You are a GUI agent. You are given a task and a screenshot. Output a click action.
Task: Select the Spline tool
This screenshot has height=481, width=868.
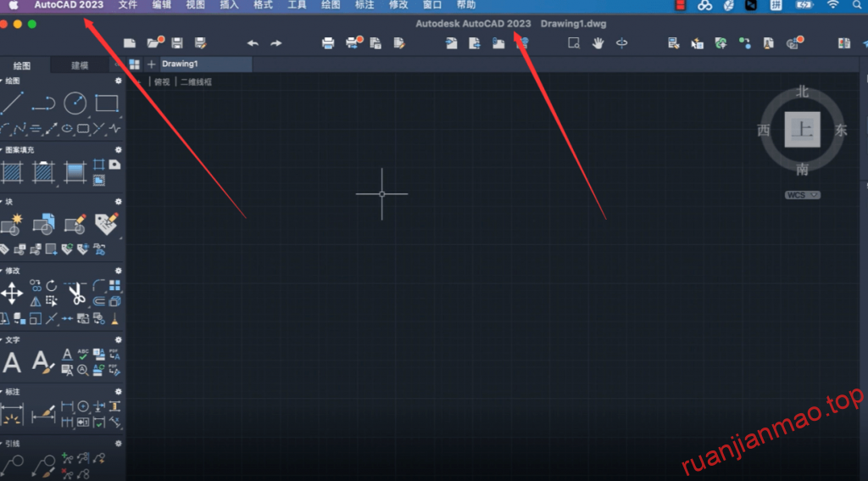pos(19,129)
